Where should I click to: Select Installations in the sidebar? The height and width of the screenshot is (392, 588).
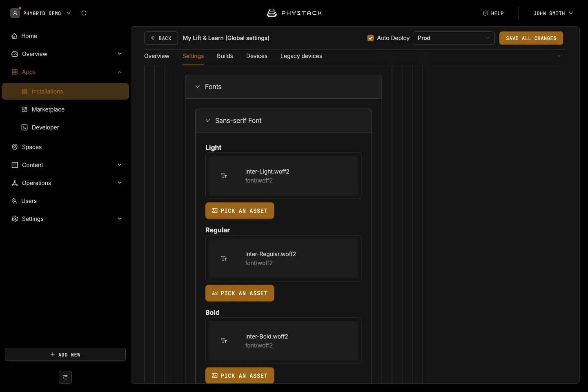(x=65, y=91)
